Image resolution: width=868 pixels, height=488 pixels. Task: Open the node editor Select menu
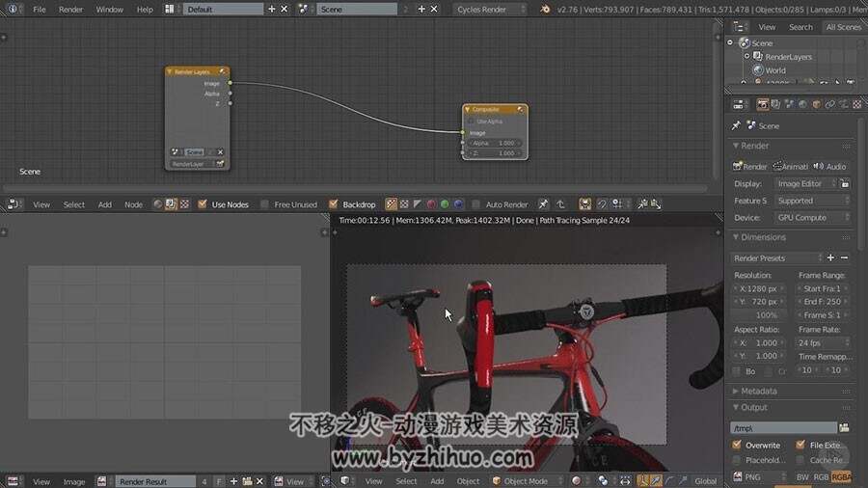[x=73, y=204]
